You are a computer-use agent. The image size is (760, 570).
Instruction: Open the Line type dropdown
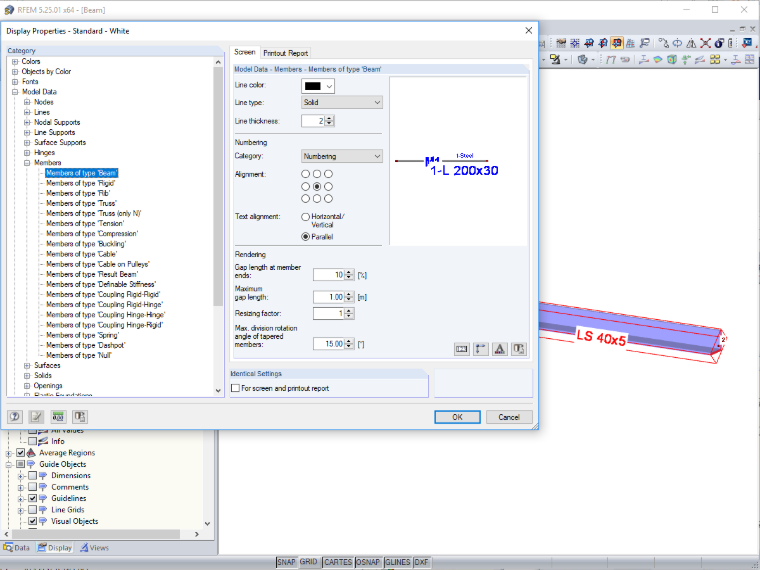pos(342,102)
